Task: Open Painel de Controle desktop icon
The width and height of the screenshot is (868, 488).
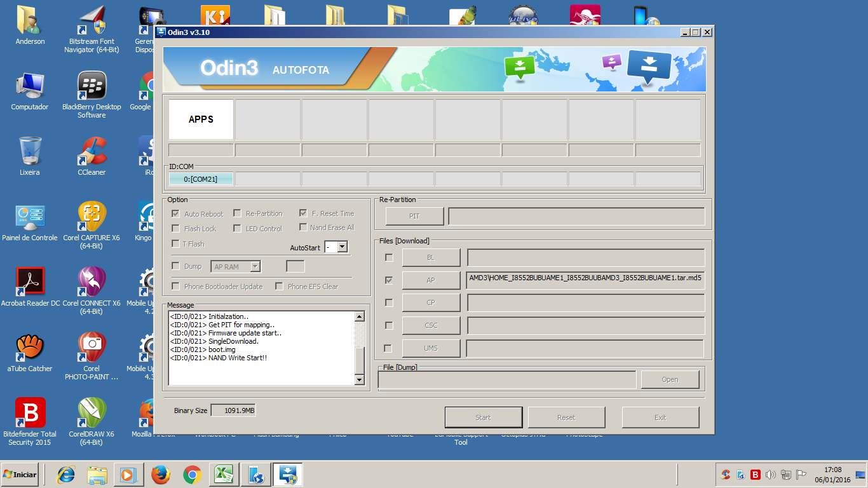Action: point(30,222)
